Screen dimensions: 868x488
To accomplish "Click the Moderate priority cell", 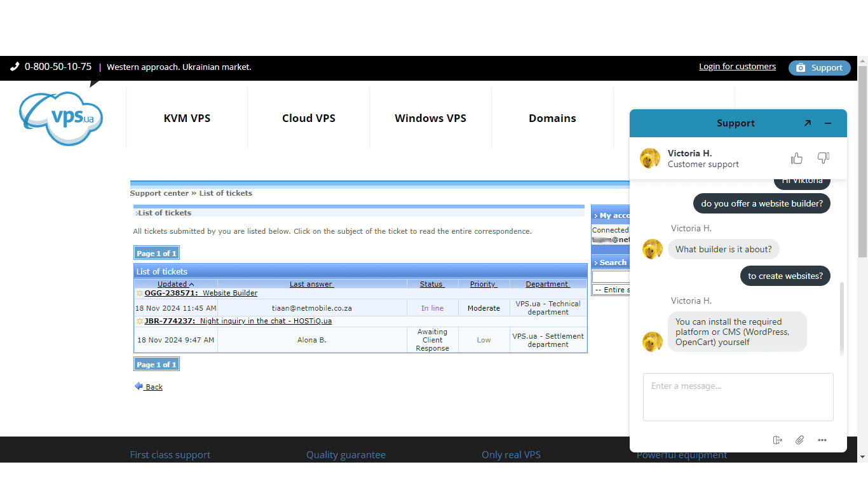I will click(484, 308).
